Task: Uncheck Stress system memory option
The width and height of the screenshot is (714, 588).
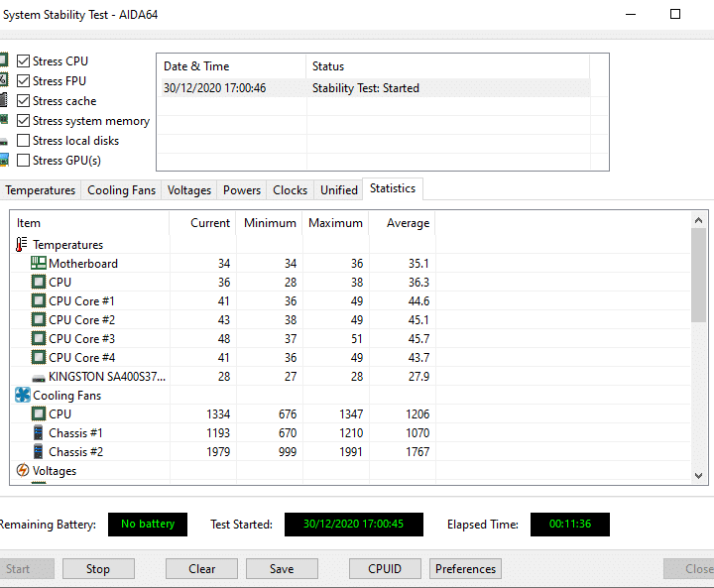Action: [24, 121]
